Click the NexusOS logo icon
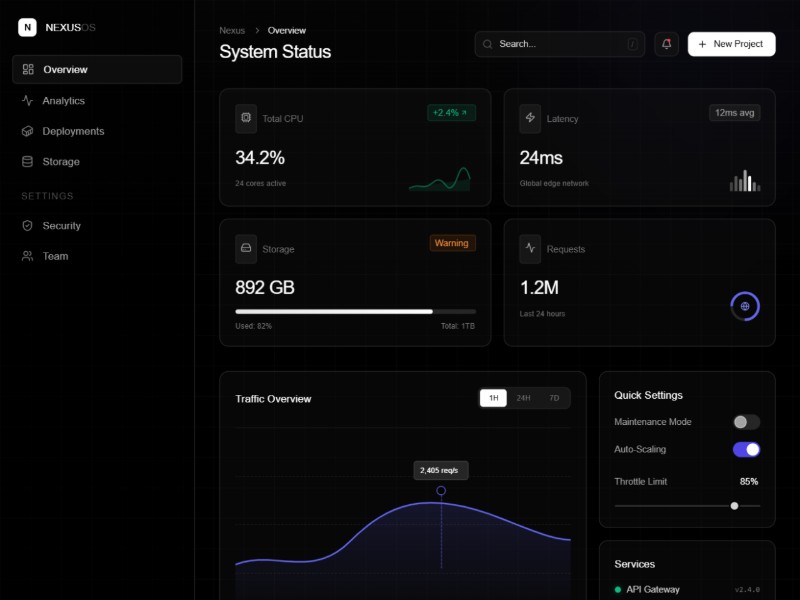The image size is (800, 600). pos(27,27)
